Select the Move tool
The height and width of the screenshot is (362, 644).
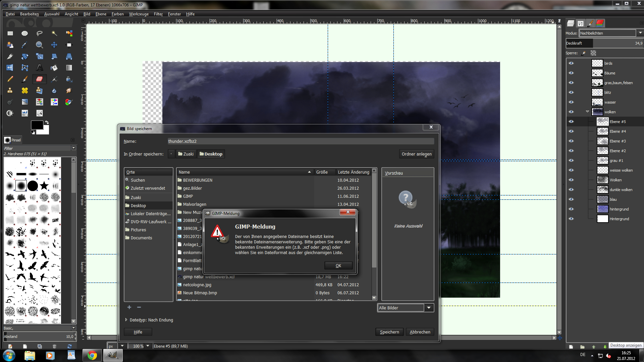54,45
